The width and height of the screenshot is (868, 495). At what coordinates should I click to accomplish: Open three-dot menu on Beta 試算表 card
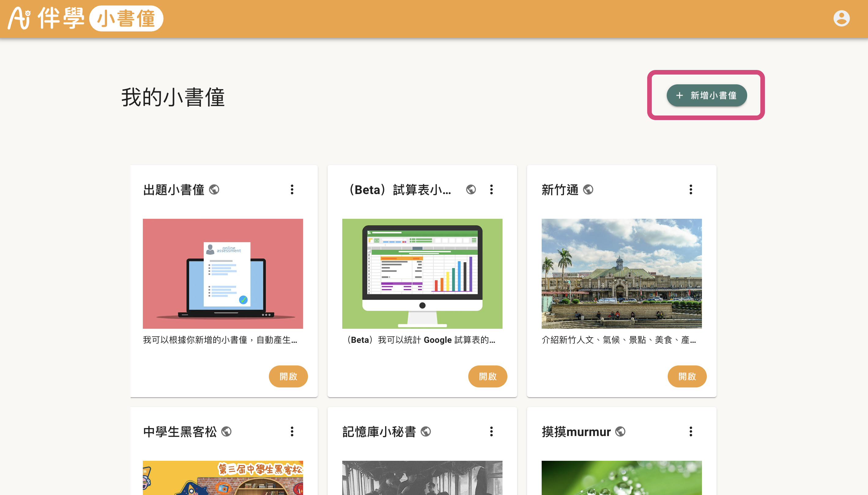click(x=491, y=189)
